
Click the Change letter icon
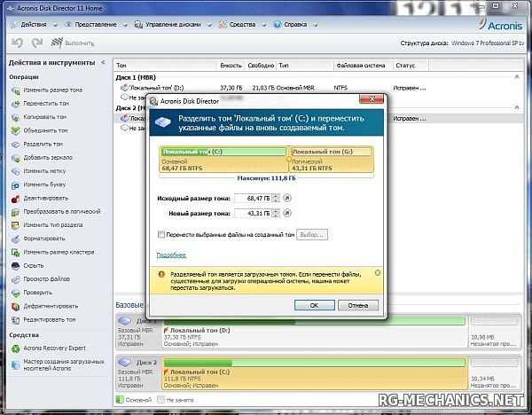[x=16, y=185]
